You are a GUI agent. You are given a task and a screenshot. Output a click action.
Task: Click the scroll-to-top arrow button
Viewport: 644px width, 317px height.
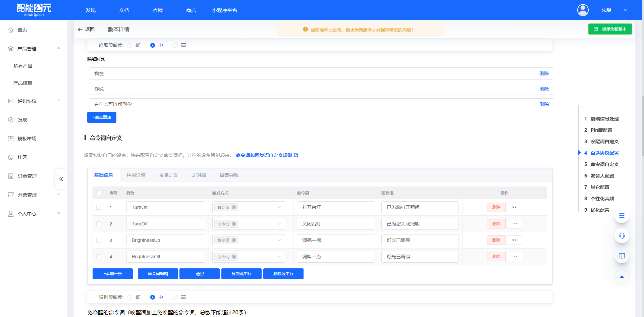point(622,277)
